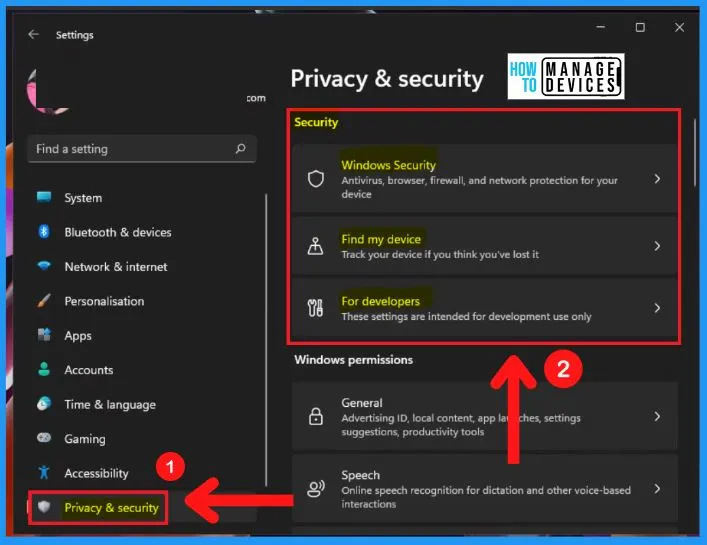Expand Windows Security via its chevron
The height and width of the screenshot is (545, 707).
pyautogui.click(x=657, y=179)
